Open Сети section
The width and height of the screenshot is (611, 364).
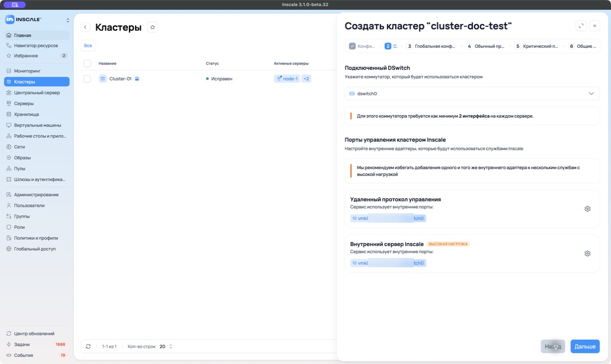37,147
